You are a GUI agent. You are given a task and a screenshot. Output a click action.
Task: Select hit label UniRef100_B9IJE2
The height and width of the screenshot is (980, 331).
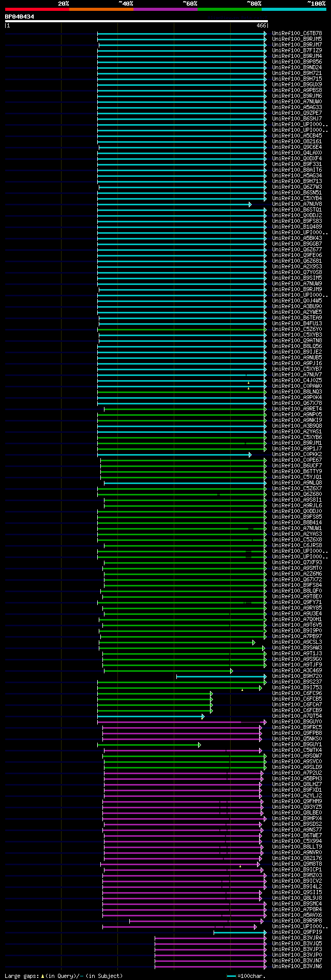coord(297,352)
